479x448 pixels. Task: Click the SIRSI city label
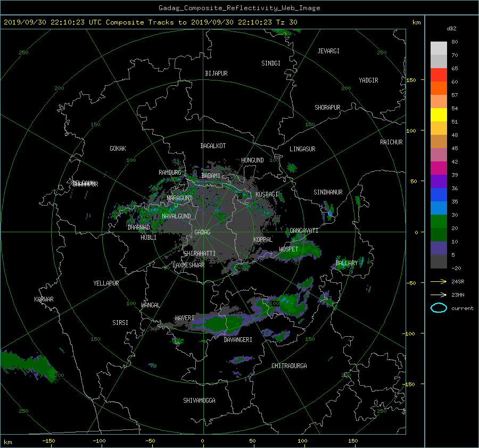tap(120, 323)
